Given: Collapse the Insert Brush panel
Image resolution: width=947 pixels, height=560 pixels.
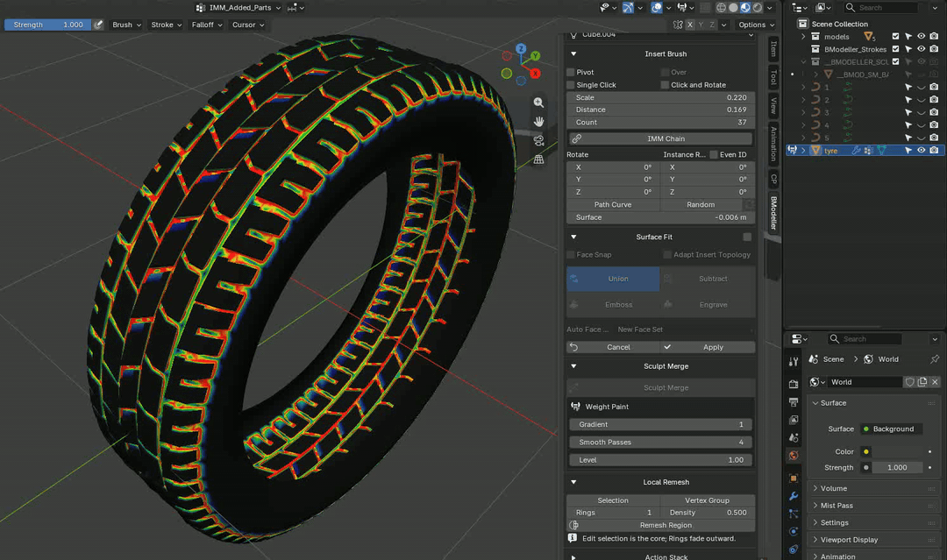Looking at the screenshot, I should click(x=573, y=53).
